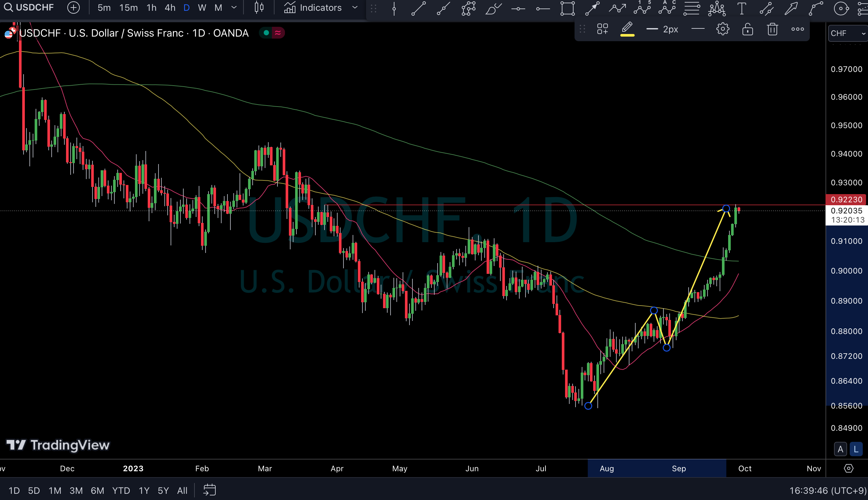
Task: Open drawing settings gear in floating toolbar
Action: click(723, 29)
